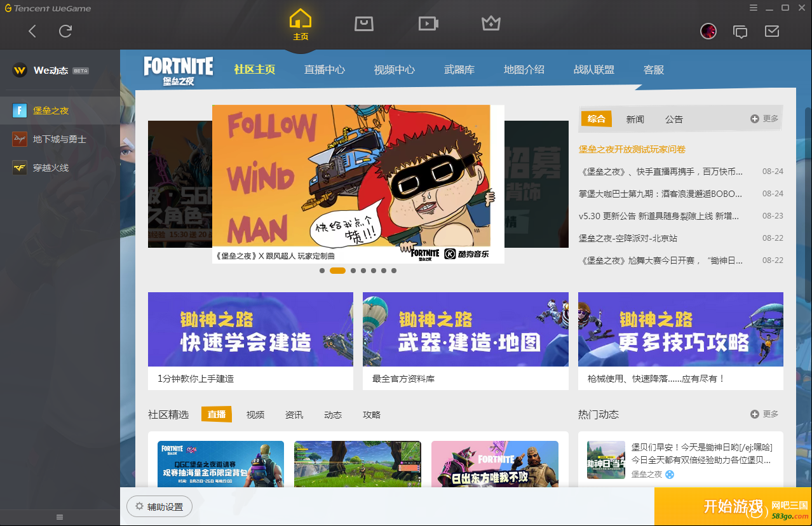Screen dimensions: 812x526
Task: Switch to the 直播中心 tab
Action: pos(325,69)
